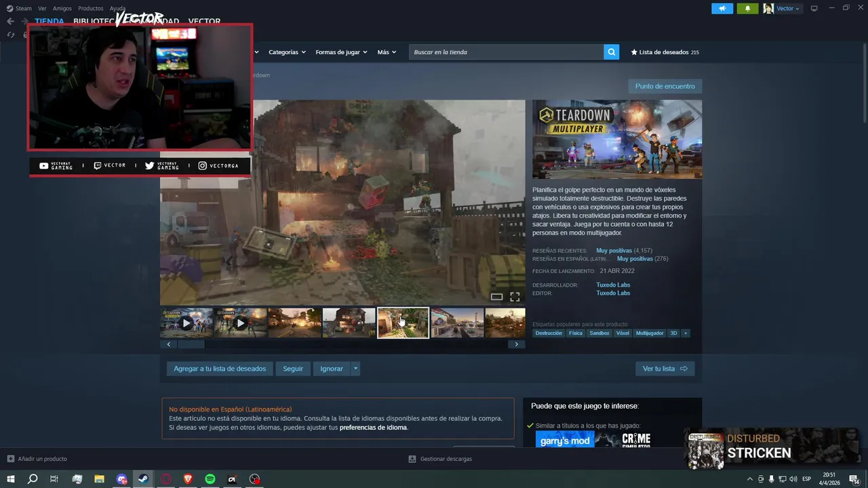The width and height of the screenshot is (868, 488).
Task: Open File Explorer from the taskbar
Action: [99, 479]
